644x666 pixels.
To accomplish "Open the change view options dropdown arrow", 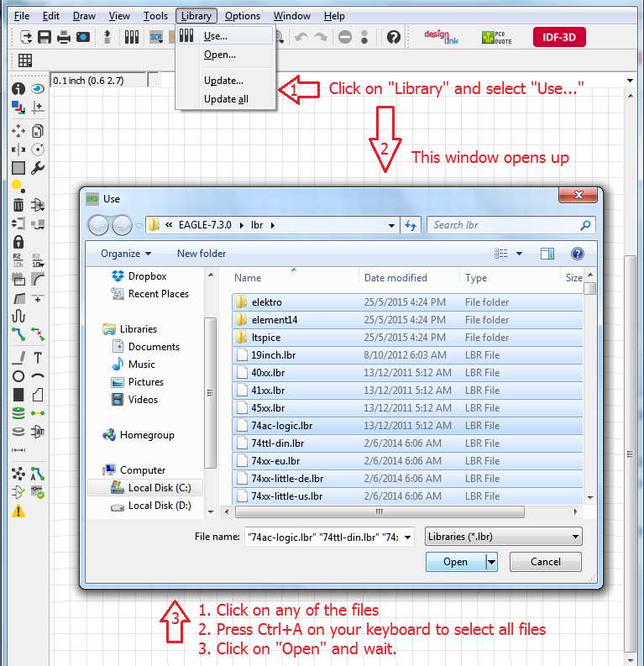I will click(519, 254).
